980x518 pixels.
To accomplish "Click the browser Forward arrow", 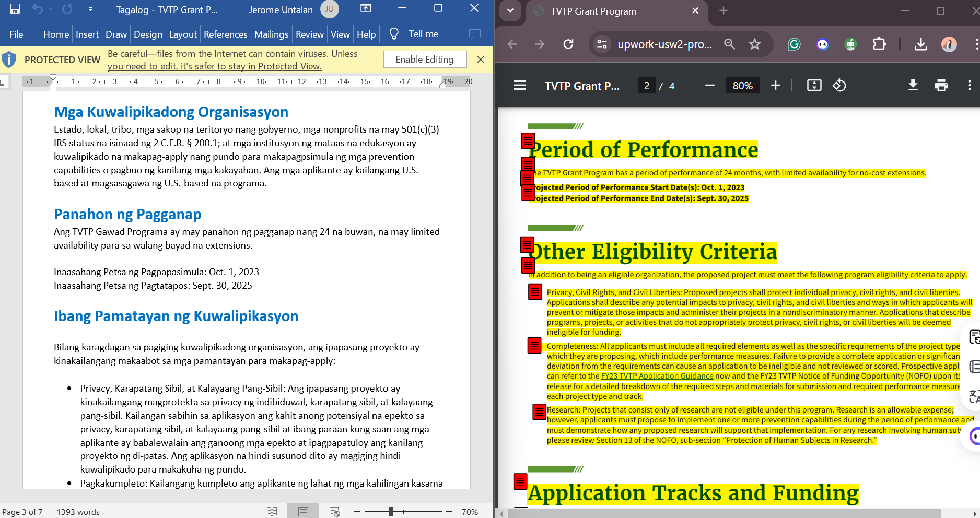I will point(540,44).
